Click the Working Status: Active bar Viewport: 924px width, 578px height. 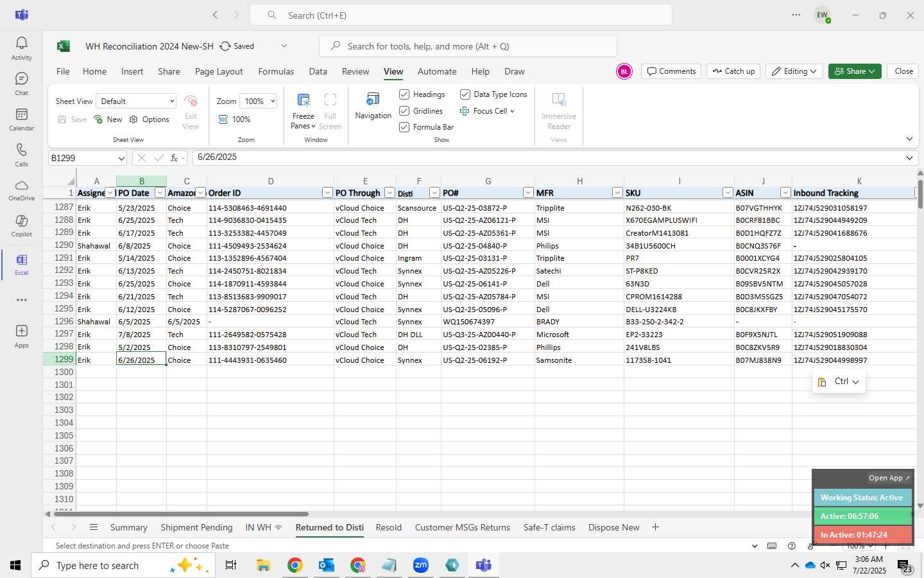click(x=862, y=498)
